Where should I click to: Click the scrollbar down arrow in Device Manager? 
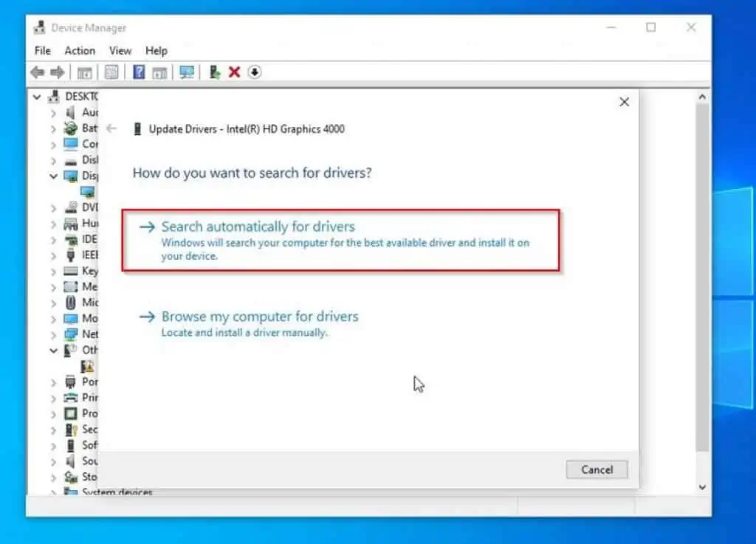point(702,487)
